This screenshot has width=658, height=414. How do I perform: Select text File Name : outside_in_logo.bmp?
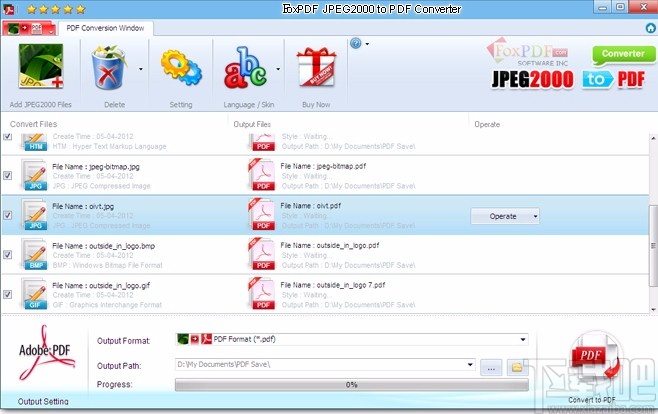pyautogui.click(x=103, y=246)
